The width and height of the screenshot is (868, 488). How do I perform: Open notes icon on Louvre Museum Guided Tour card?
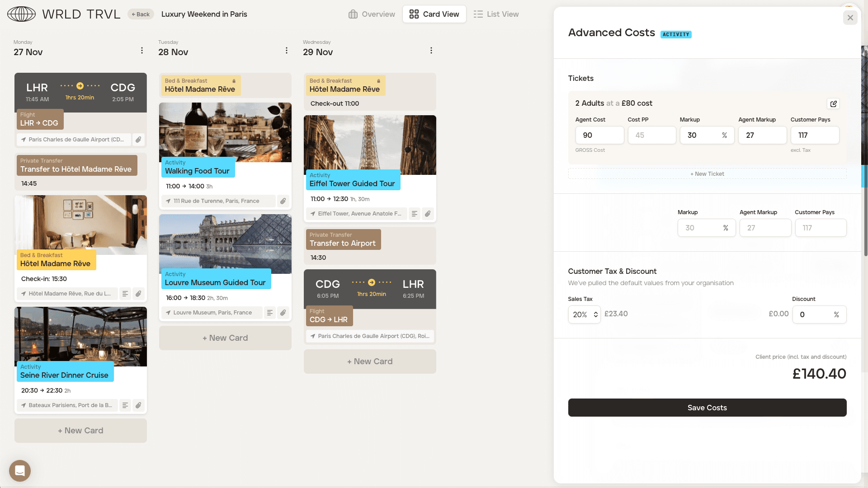point(270,313)
